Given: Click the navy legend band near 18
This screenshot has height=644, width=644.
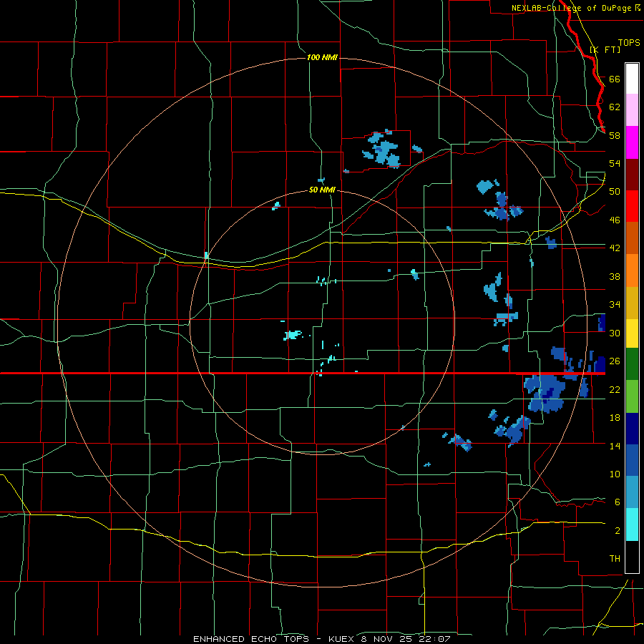Looking at the screenshot, I should (x=632, y=429).
